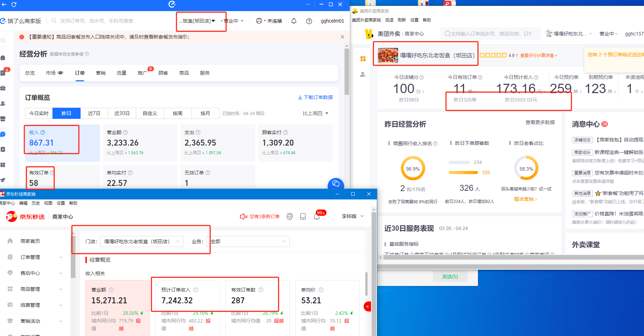Open the orders icon with red badge 1
The image size is (644, 336).
click(3, 73)
